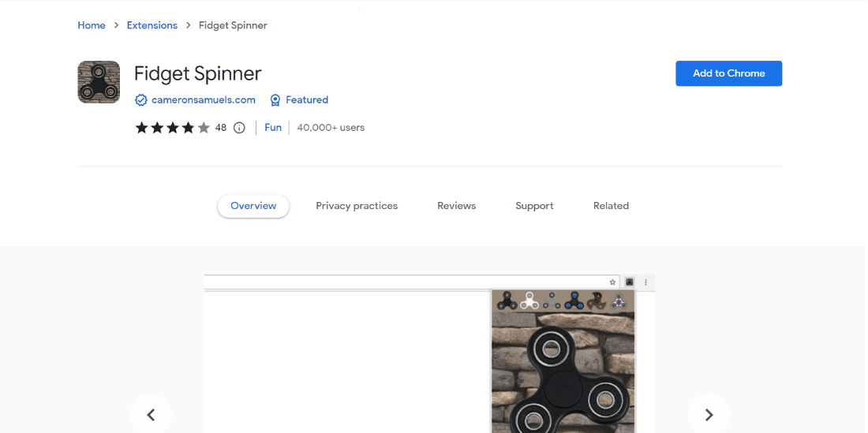Show next screenshot with right arrow
This screenshot has height=433, width=868.
click(x=709, y=414)
